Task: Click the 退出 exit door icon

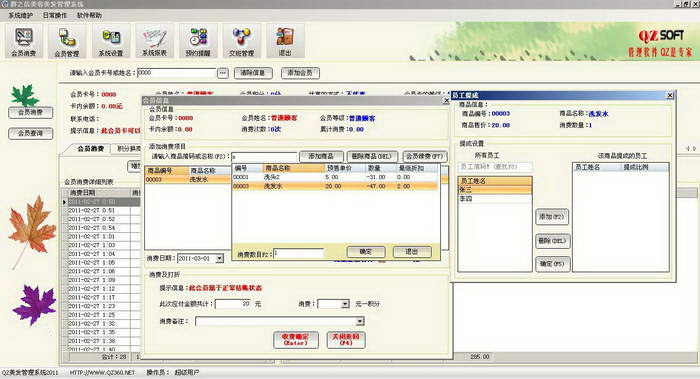Action: coord(285,42)
